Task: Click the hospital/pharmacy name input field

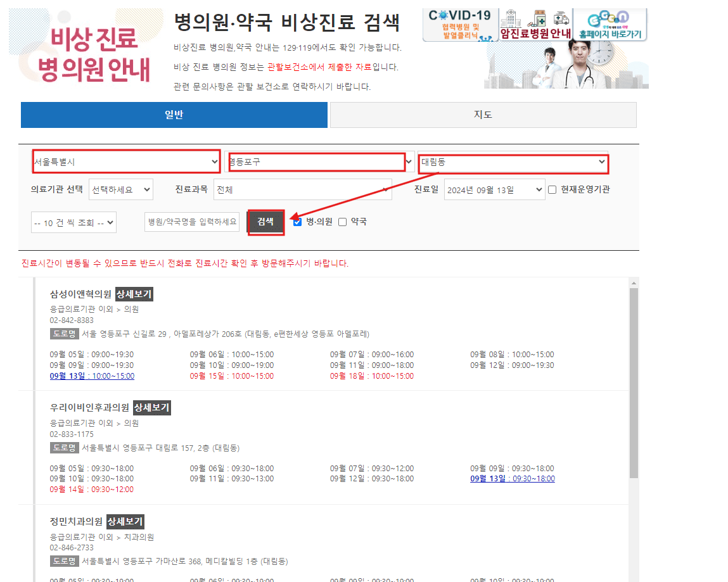Action: (x=192, y=222)
